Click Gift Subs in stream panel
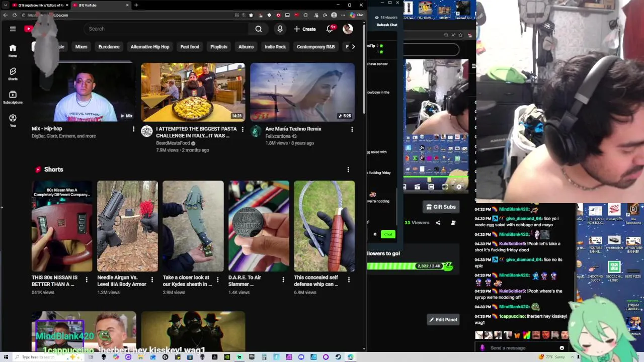644x362 pixels. [x=441, y=207]
